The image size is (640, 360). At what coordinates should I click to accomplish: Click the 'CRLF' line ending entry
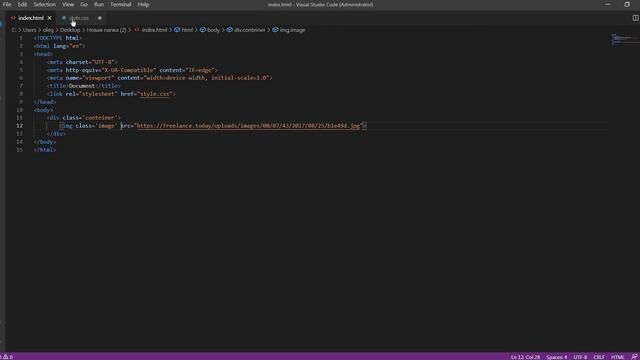tap(599, 357)
